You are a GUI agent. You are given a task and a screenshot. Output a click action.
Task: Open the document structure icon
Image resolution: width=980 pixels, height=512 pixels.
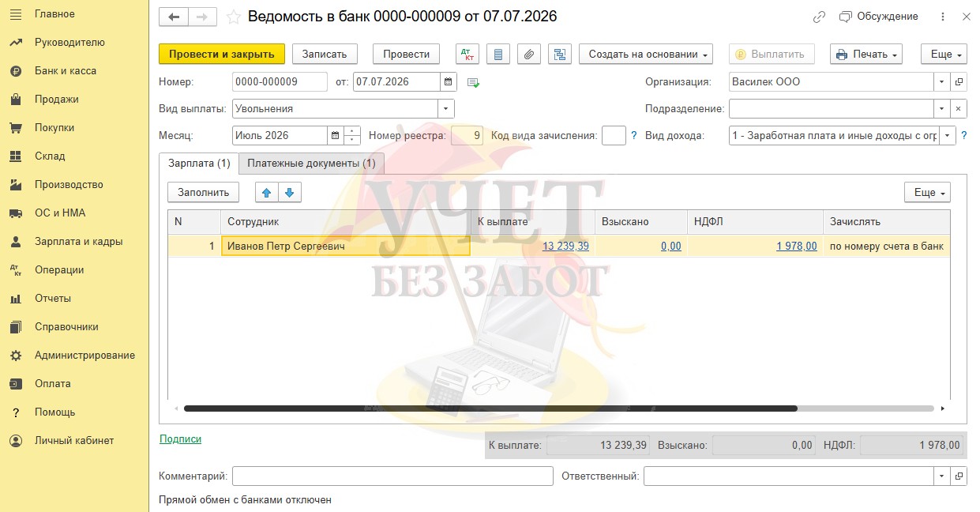coord(560,54)
